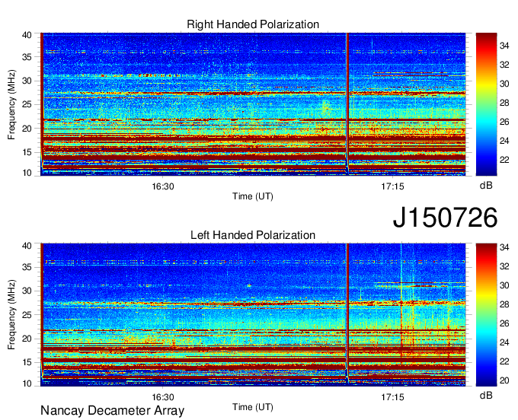Click the 40 MHz tick of Left Handed plot

tap(27, 246)
